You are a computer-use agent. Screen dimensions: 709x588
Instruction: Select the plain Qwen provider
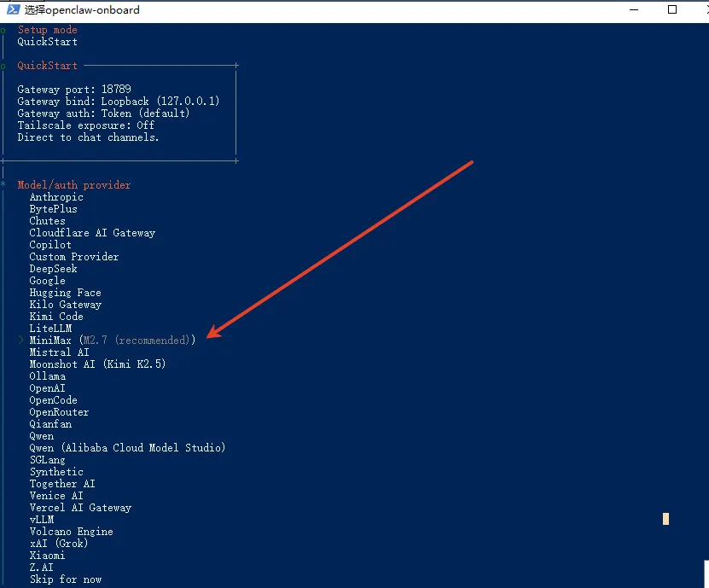click(42, 436)
